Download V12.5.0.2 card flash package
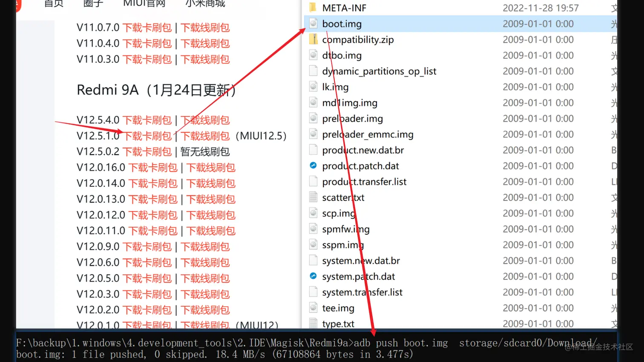The image size is (644, 362). [x=147, y=151]
